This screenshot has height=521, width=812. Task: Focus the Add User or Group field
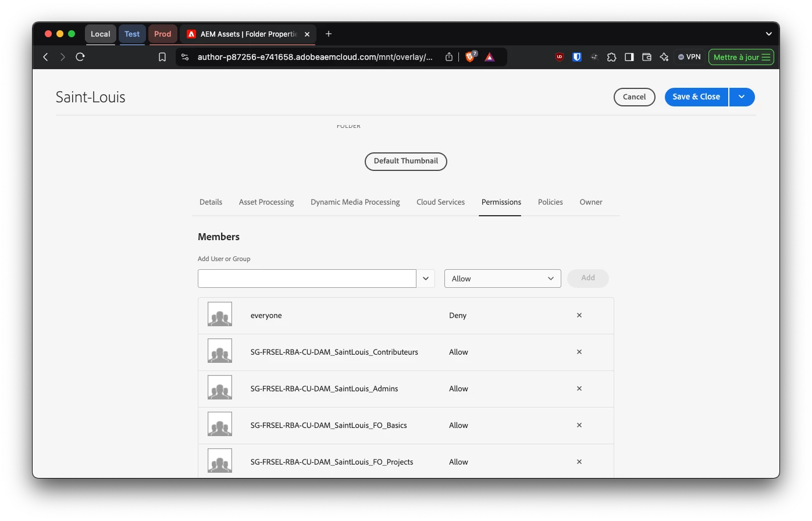point(307,279)
